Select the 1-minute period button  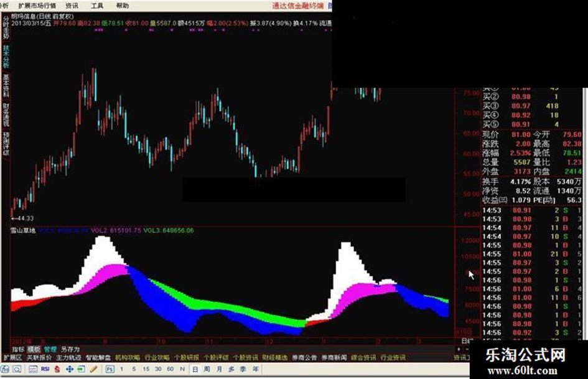[x=121, y=369]
